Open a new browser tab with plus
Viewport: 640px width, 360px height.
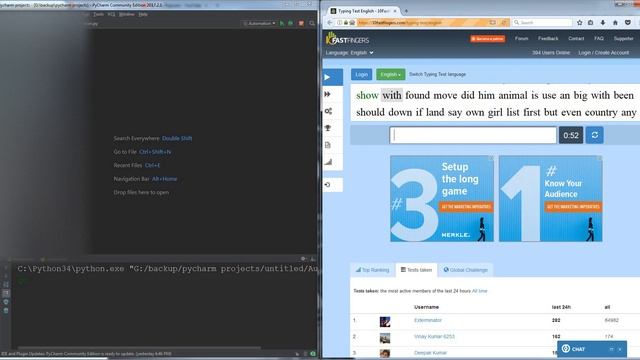point(406,11)
